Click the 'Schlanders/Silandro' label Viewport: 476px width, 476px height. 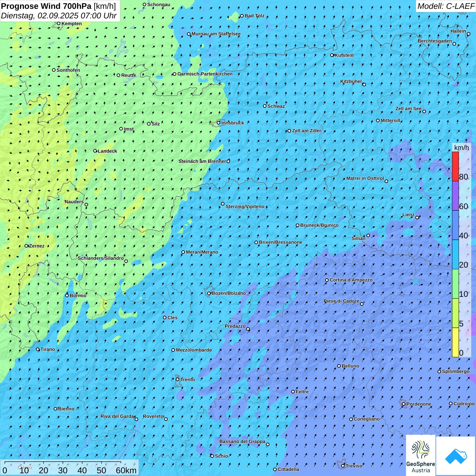(101, 258)
